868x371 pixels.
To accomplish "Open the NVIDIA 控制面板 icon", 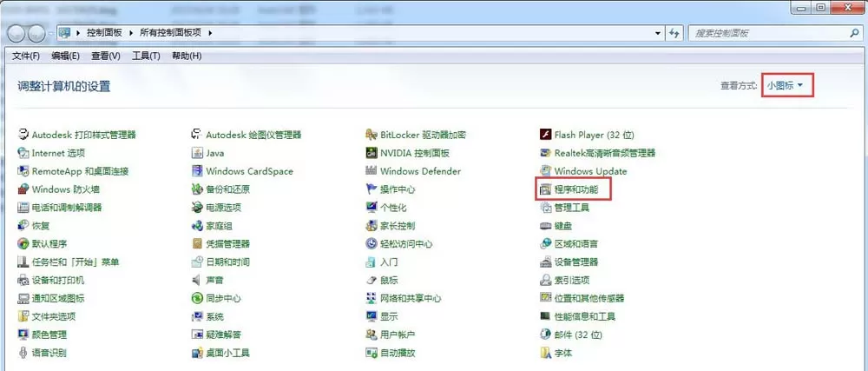I will (x=371, y=153).
